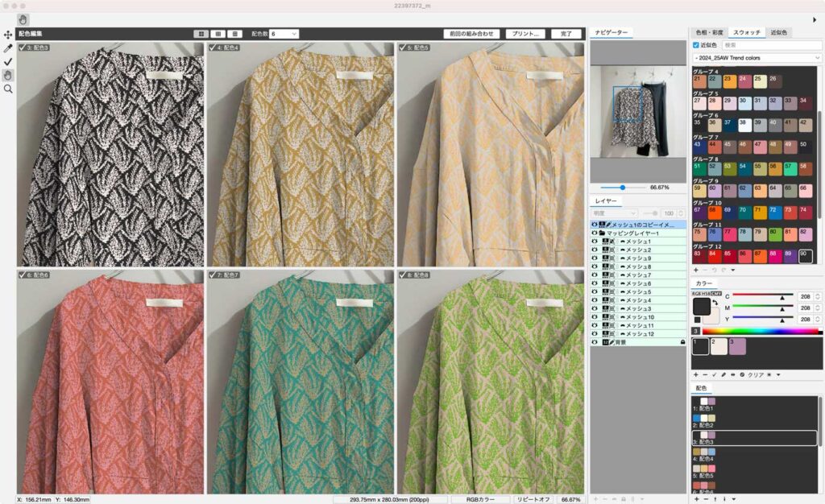The image size is (825, 504).
Task: Open the 2024_25AW Trend colors dropdown
Action: point(757,58)
